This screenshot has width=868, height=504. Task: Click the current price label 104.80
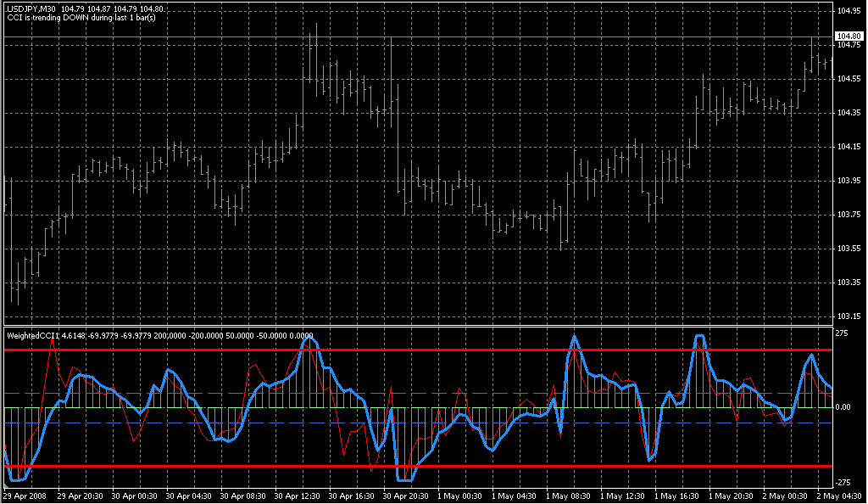tap(849, 36)
